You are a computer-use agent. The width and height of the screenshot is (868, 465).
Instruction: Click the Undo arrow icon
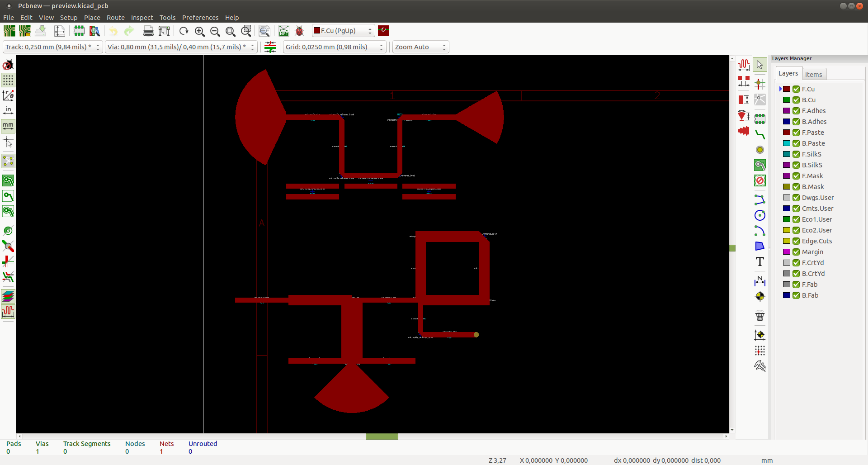(x=113, y=31)
